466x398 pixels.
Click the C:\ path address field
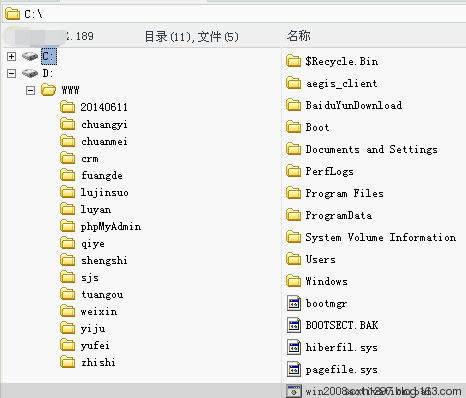[x=233, y=14]
